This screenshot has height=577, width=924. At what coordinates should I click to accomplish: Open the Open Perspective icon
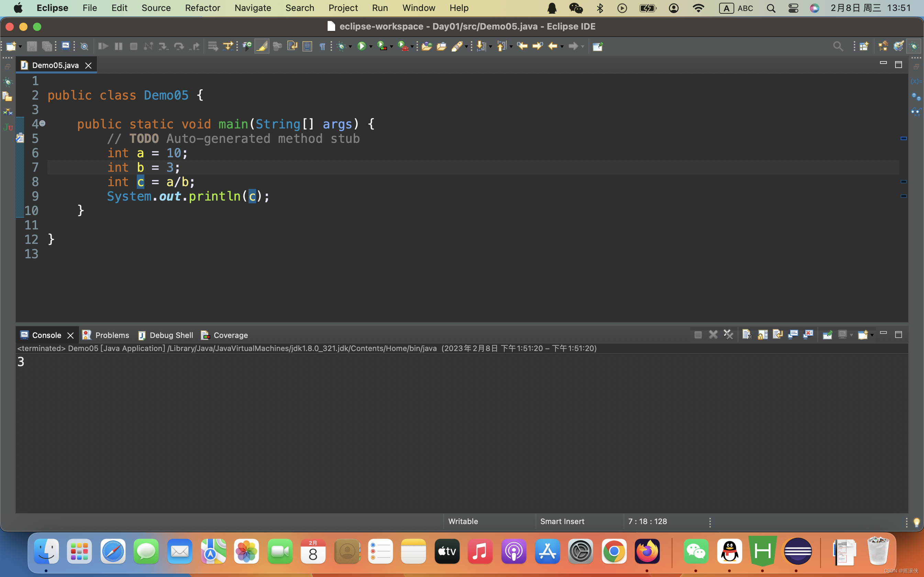864,46
